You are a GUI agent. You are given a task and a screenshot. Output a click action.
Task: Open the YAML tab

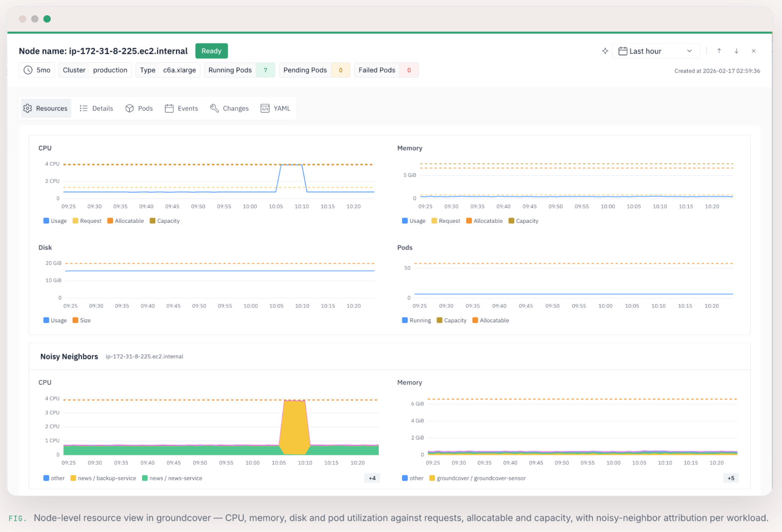tap(275, 108)
